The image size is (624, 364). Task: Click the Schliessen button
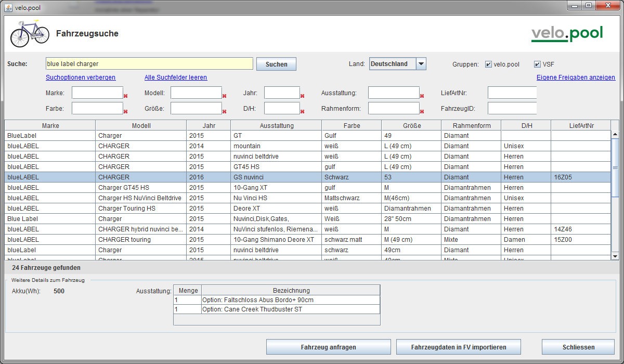coord(578,347)
